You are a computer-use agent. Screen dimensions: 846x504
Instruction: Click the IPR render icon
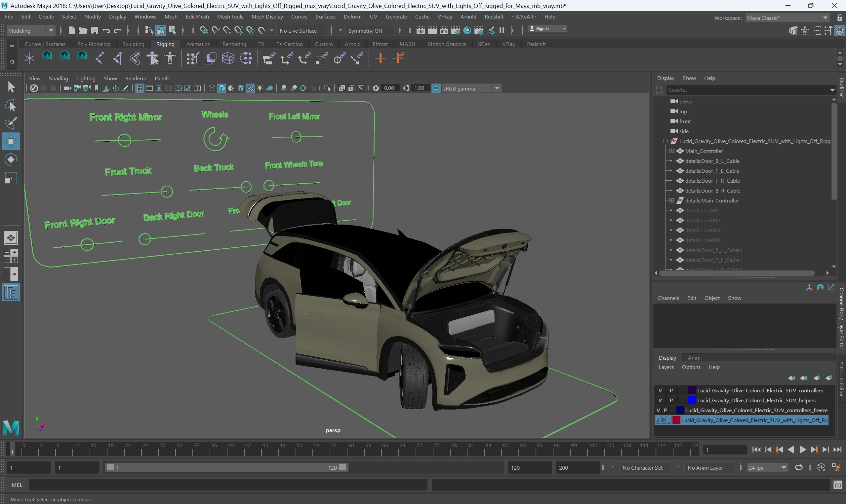tap(444, 31)
